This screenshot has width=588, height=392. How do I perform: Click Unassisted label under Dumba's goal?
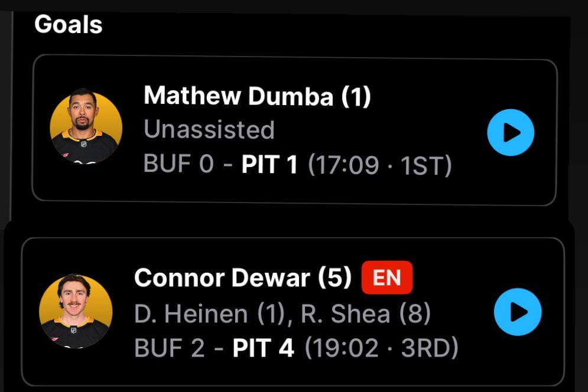(x=210, y=130)
